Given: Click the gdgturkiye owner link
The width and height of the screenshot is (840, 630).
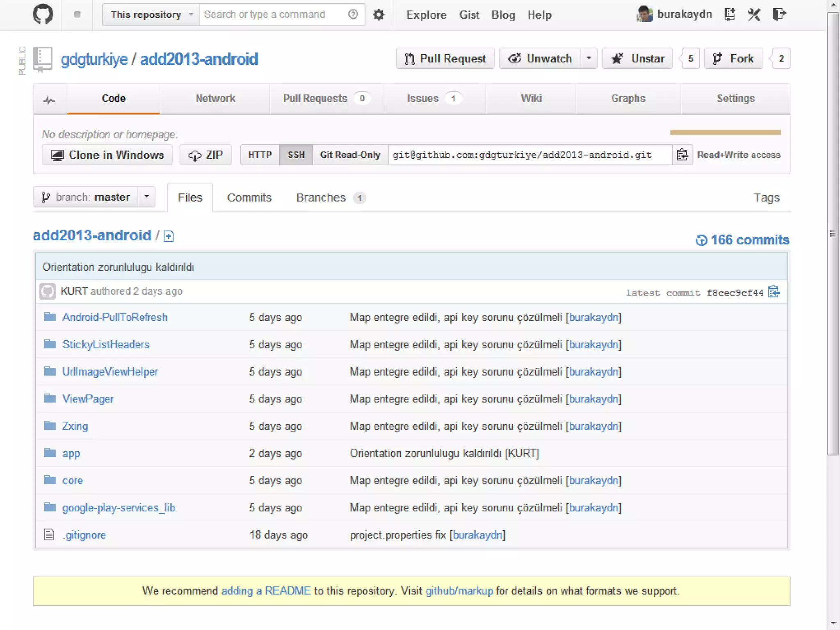Looking at the screenshot, I should tap(94, 59).
